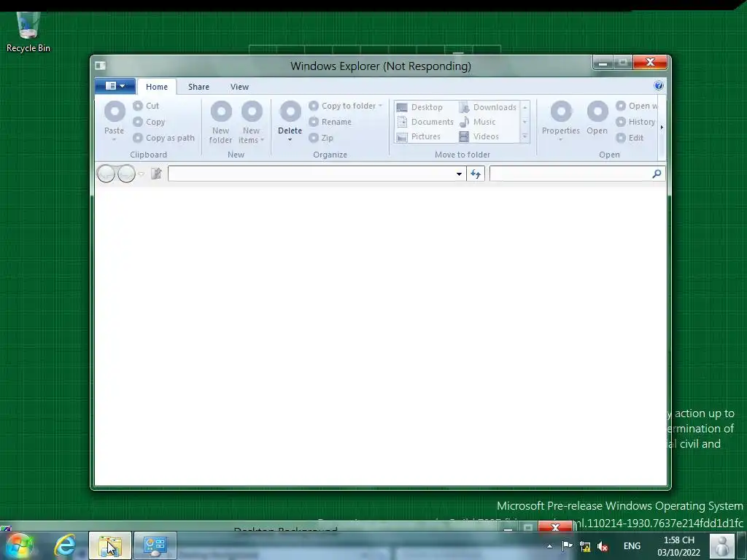
Task: Move to Music folder
Action: pos(477,122)
